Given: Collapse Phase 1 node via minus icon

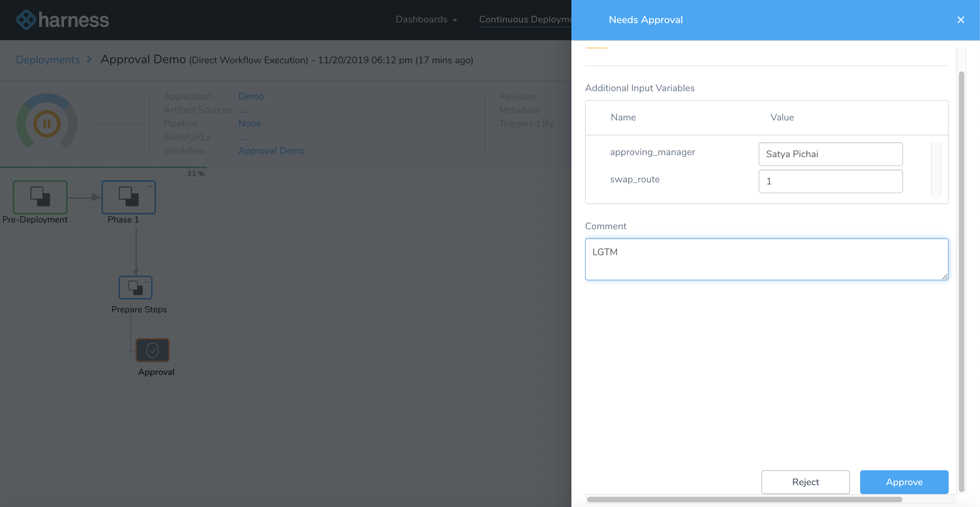Looking at the screenshot, I should coord(149,186).
